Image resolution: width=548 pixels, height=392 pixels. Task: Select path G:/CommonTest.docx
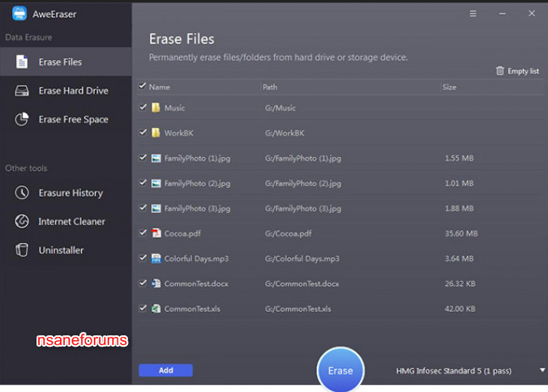click(x=302, y=283)
